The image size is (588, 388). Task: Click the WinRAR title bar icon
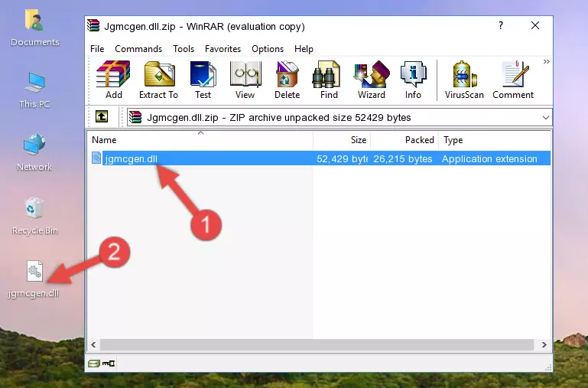(94, 26)
